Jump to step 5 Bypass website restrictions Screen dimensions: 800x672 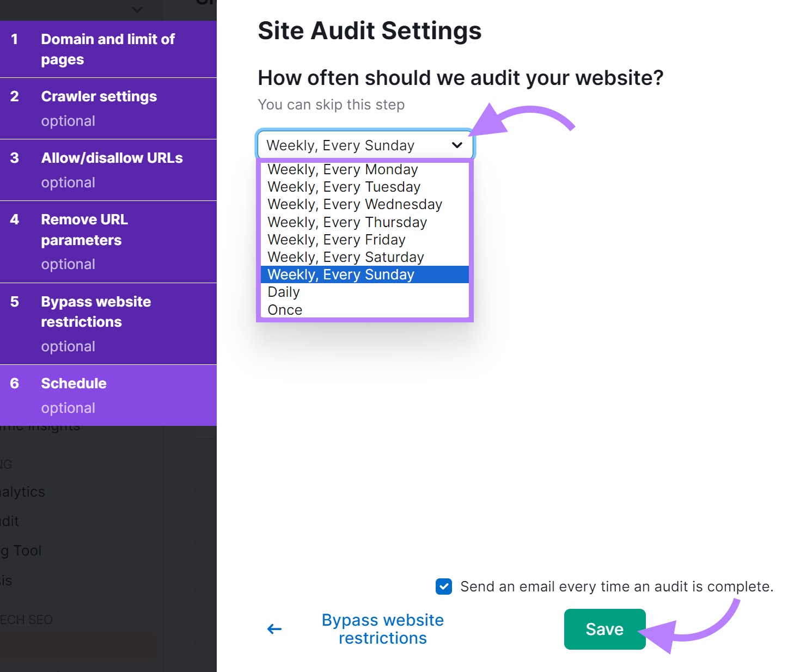pos(108,323)
